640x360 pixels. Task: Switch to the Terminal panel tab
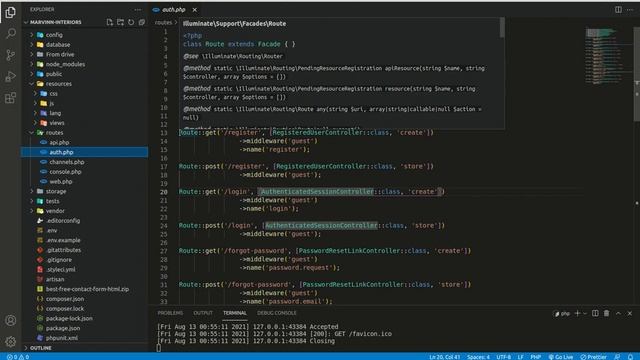click(x=235, y=313)
